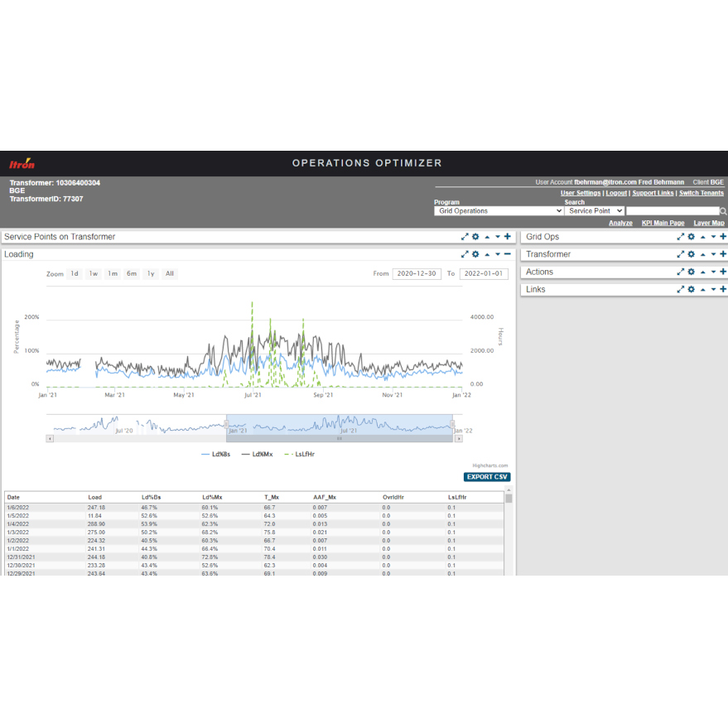728x728 pixels.
Task: Select the 6m zoom range
Action: (x=131, y=273)
